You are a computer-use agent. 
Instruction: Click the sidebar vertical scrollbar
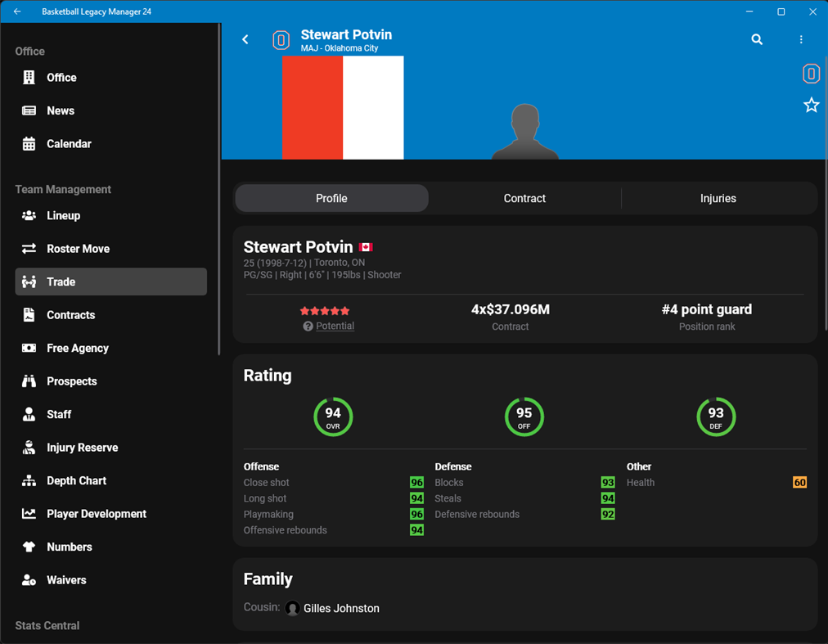218,190
